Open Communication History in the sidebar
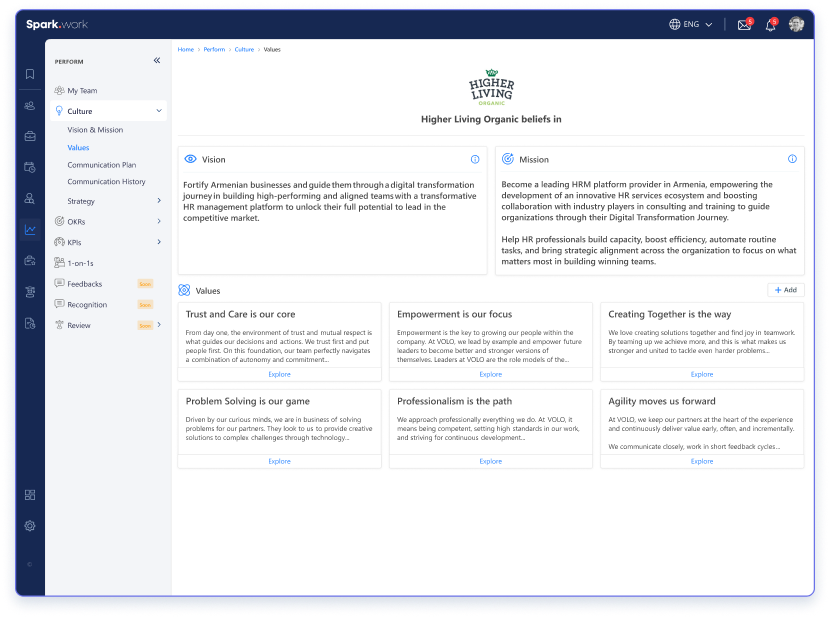 106,182
